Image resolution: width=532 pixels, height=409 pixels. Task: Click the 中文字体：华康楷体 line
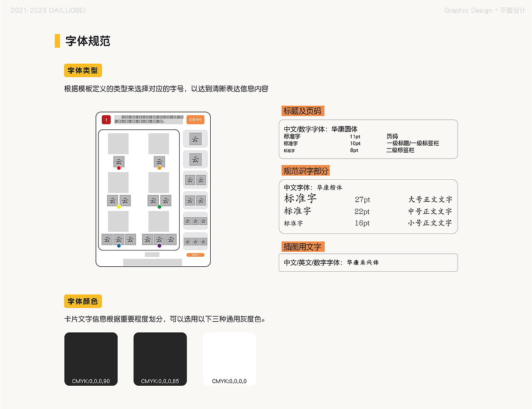pyautogui.click(x=313, y=188)
